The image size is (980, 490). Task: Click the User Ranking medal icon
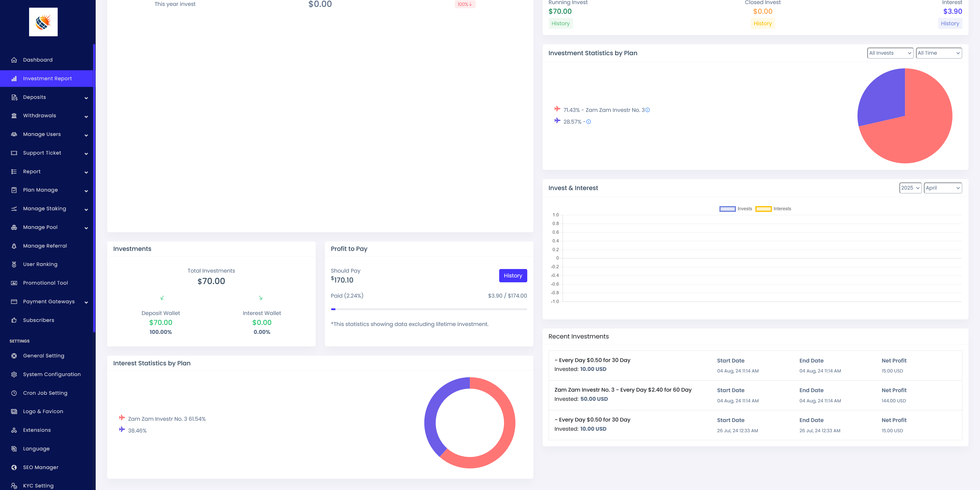(x=14, y=264)
